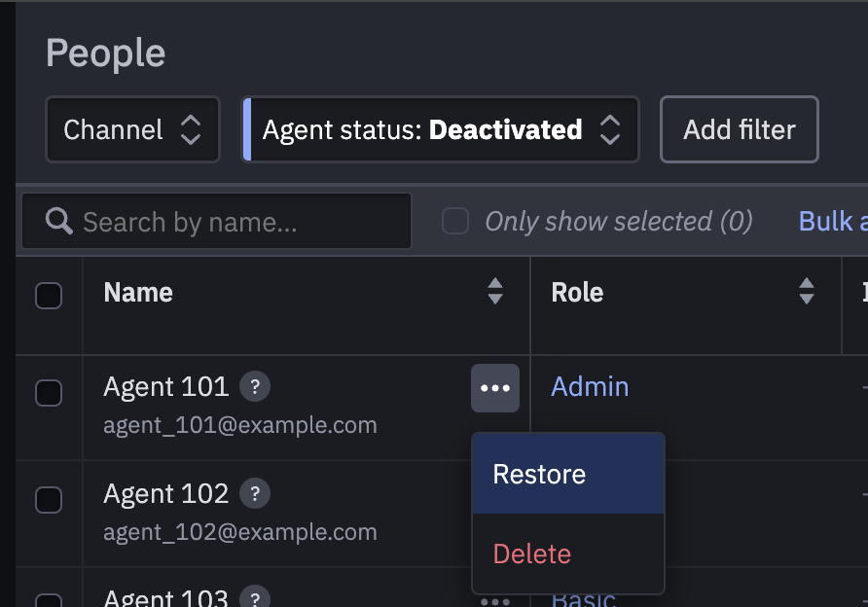
Task: Click the Name column header label
Action: (x=138, y=292)
